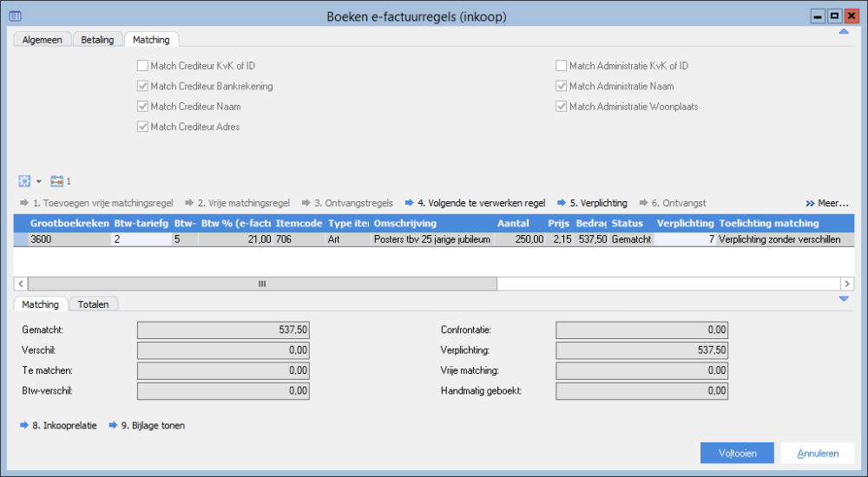Toggle Match Administratie Naam checkbox
Image resolution: width=868 pixels, height=477 pixels.
(562, 87)
